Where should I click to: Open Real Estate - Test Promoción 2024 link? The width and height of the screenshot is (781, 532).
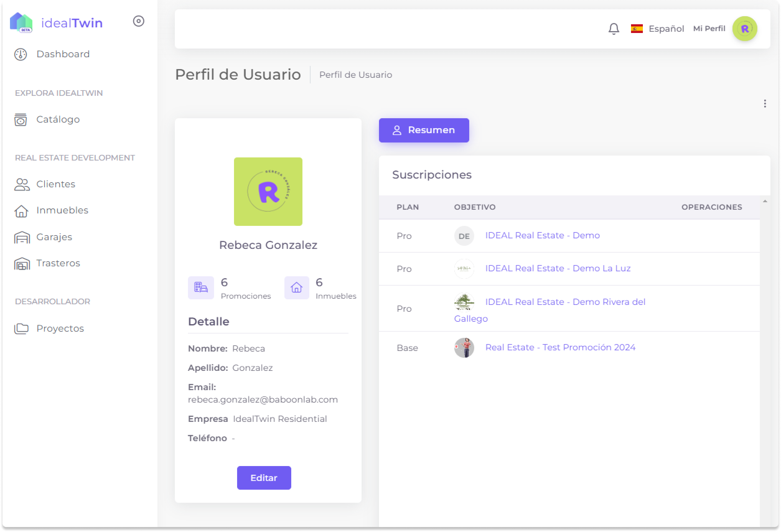click(560, 347)
